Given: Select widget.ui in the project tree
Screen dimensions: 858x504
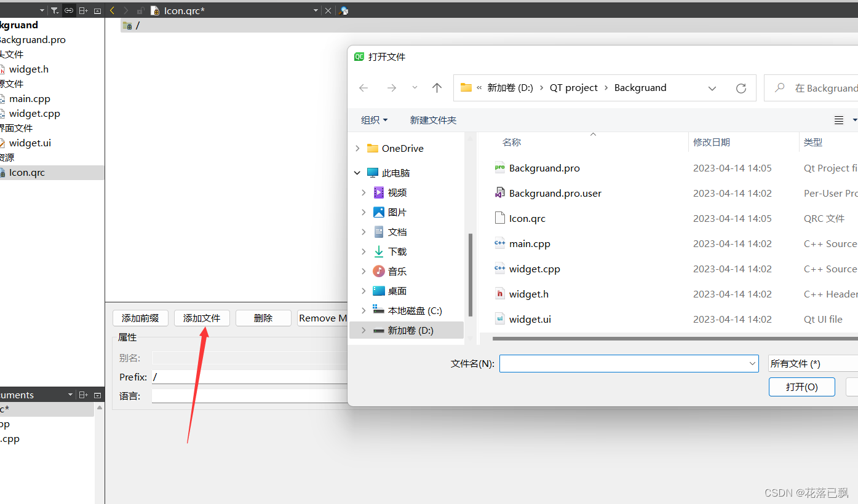Looking at the screenshot, I should click(30, 143).
